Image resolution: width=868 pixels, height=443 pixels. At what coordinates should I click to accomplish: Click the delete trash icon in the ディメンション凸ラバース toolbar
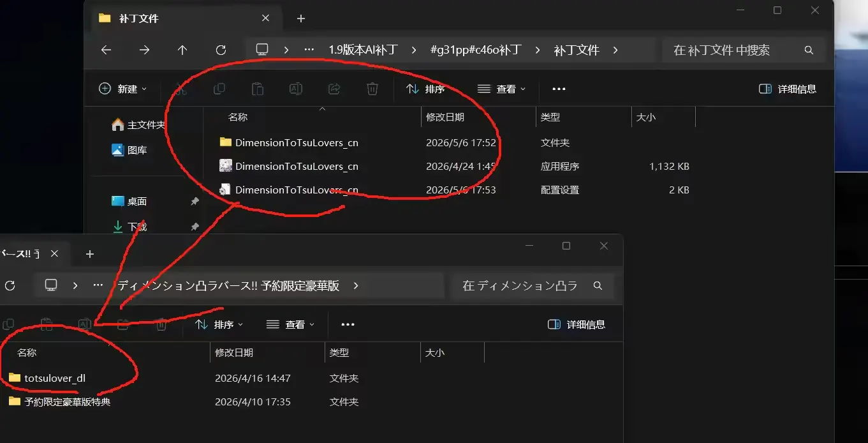[x=161, y=324]
